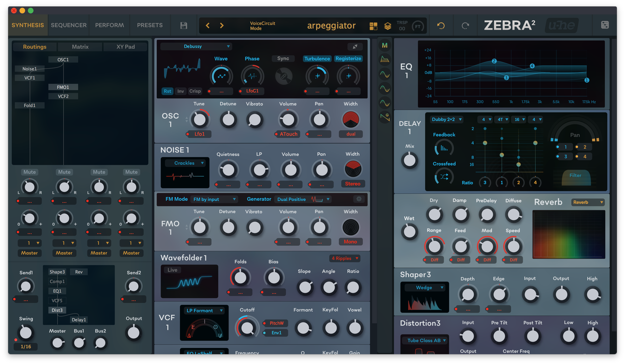Click EQ band node 2 on graph
This screenshot has width=625, height=364.
(x=494, y=61)
